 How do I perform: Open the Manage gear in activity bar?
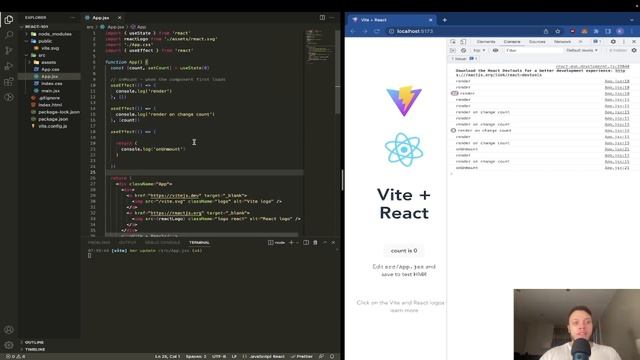point(9,345)
